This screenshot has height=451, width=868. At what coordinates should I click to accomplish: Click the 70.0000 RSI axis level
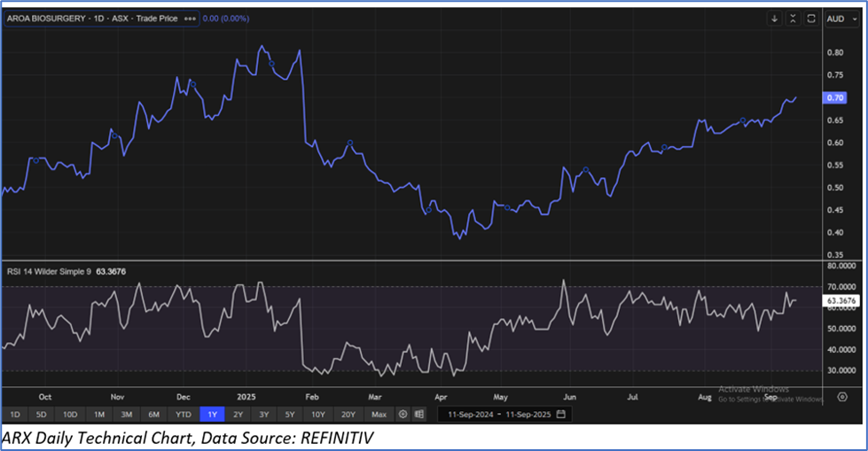(x=841, y=287)
